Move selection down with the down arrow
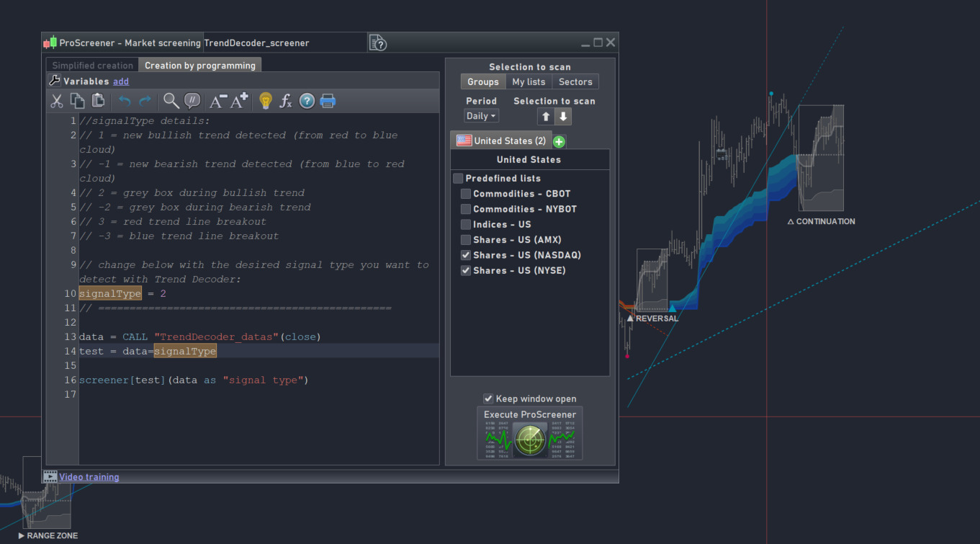Viewport: 980px width, 544px height. coord(563,116)
